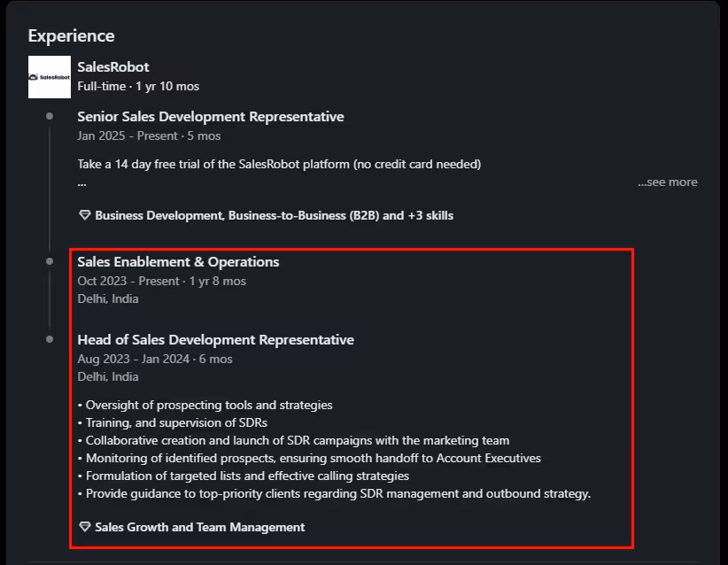Click the timeline dot beside Head of SDR role
Viewport: 728px width, 565px height.
50,337
